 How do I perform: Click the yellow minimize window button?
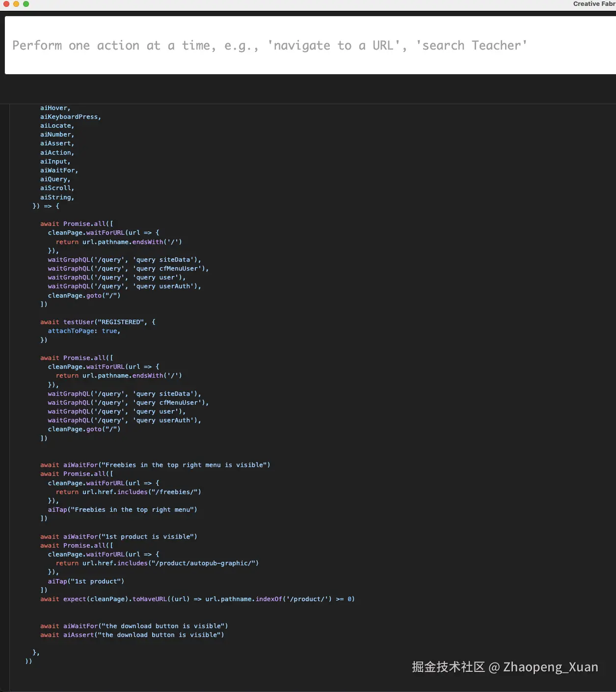coord(16,4)
